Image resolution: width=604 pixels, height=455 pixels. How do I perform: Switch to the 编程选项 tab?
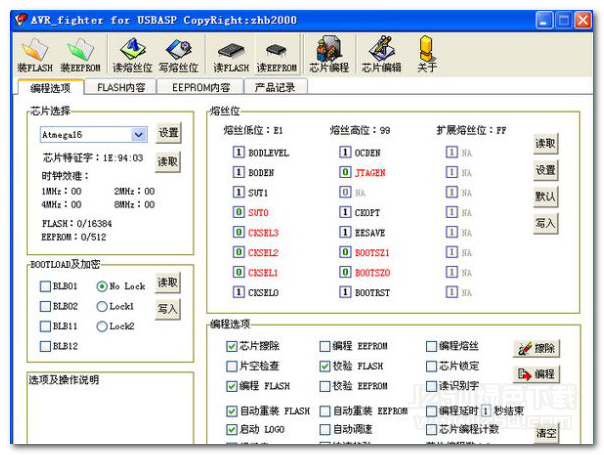tap(50, 88)
